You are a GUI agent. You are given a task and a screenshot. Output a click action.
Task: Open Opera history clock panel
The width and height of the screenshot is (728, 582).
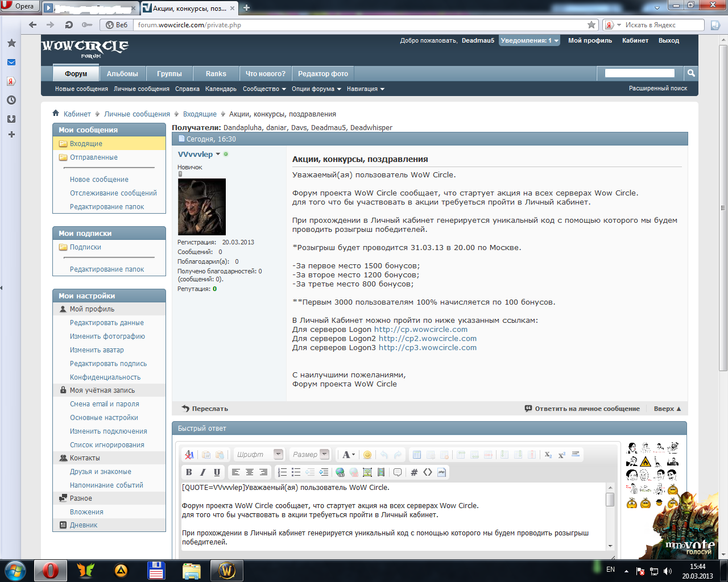click(x=11, y=100)
